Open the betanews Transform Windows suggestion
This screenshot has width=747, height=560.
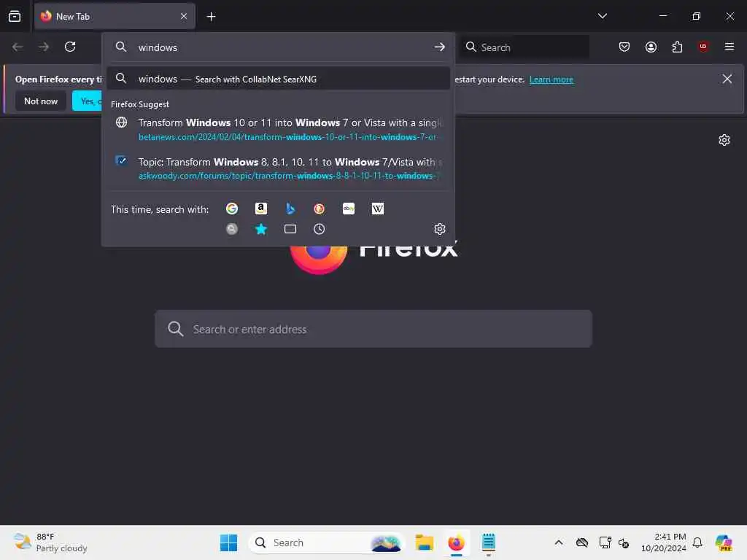click(x=278, y=130)
